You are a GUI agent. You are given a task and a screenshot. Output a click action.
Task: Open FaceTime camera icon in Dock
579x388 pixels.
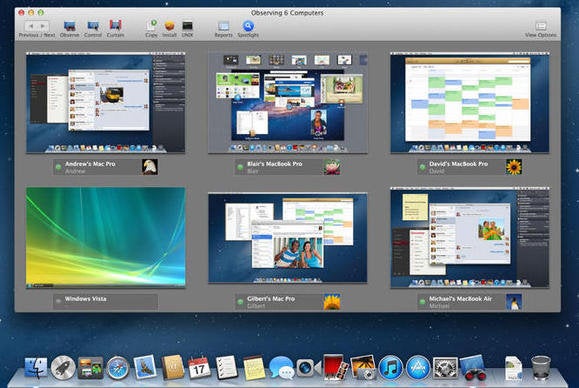(x=309, y=368)
